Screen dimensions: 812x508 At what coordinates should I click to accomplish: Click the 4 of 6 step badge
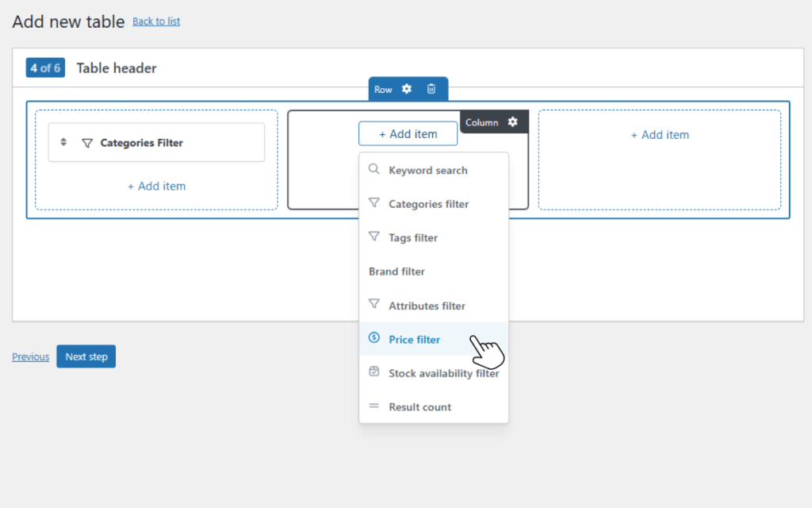click(x=44, y=67)
